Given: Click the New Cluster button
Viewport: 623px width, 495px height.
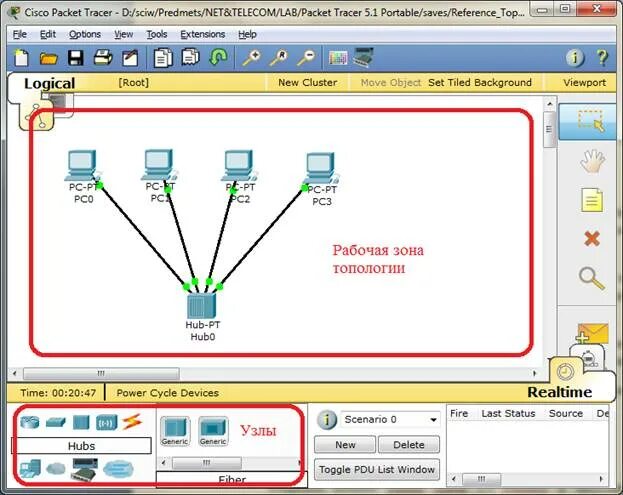Looking at the screenshot, I should tap(308, 83).
